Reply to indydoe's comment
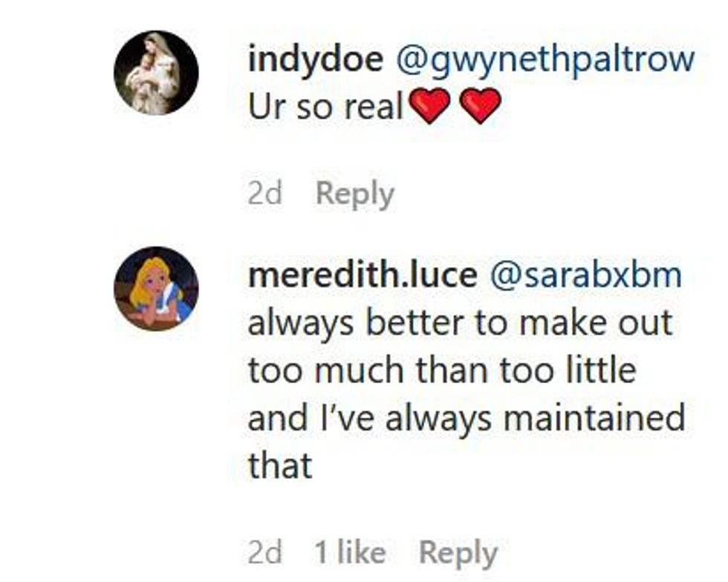The height and width of the screenshot is (582, 728). pos(354,194)
